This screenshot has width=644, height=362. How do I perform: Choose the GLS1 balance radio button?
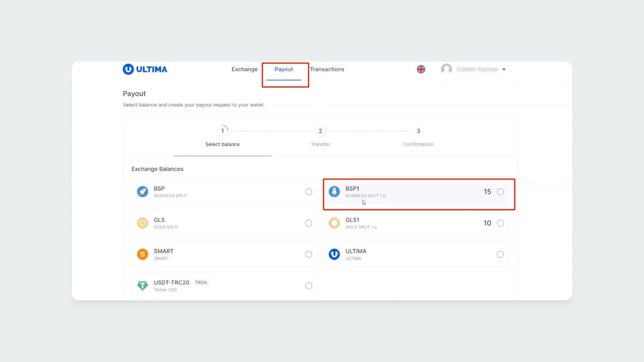tap(500, 223)
